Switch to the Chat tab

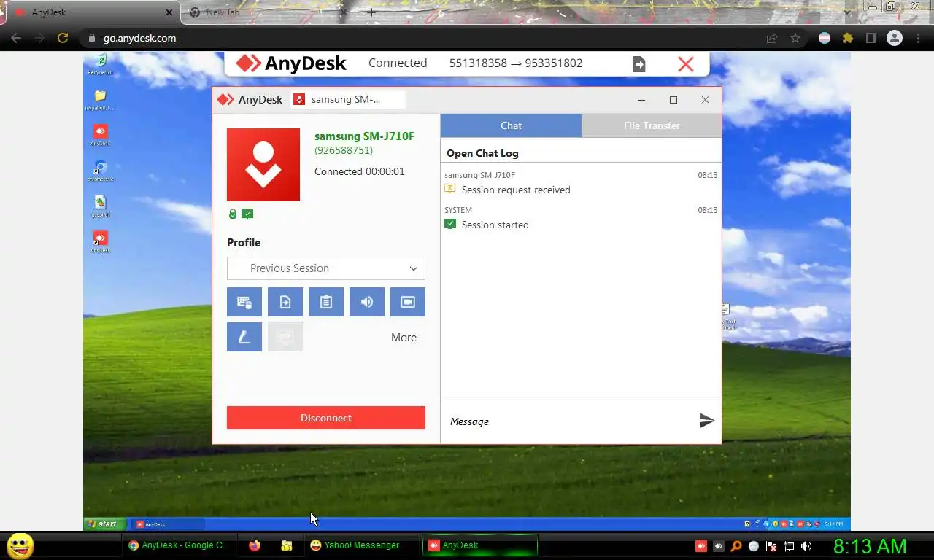click(511, 125)
